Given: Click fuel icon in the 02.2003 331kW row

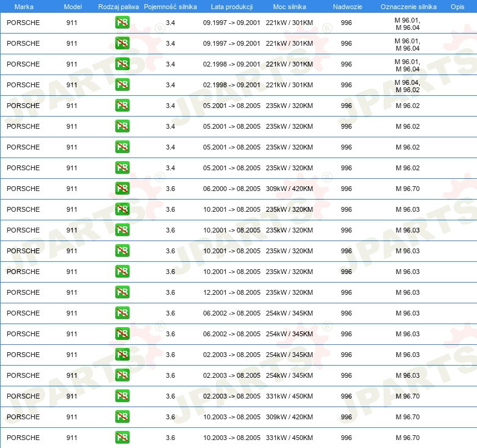Looking at the screenshot, I should click(x=122, y=397).
